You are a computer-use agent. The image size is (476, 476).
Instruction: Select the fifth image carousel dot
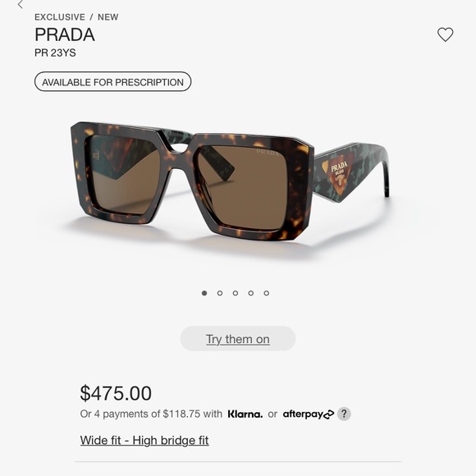coord(266,293)
